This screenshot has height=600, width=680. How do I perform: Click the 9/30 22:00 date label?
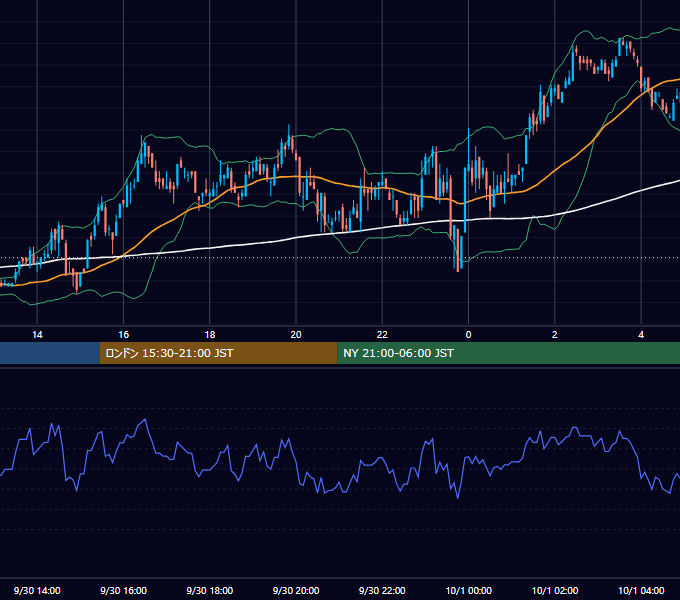(x=382, y=590)
